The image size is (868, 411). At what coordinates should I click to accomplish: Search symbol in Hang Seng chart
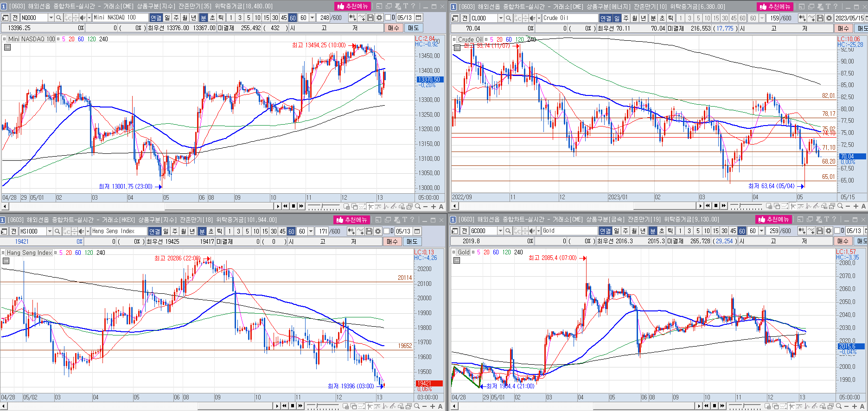pos(57,231)
